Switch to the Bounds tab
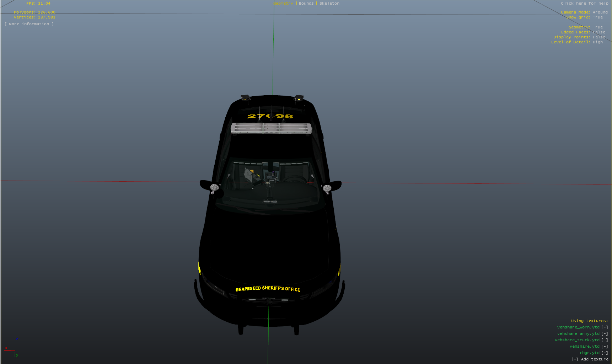 [x=306, y=4]
